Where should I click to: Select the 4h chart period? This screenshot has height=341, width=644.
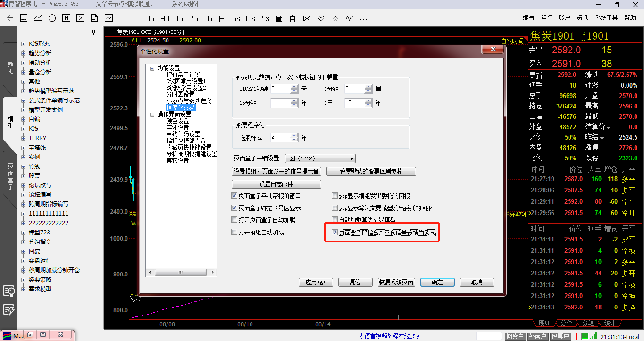coord(208,18)
